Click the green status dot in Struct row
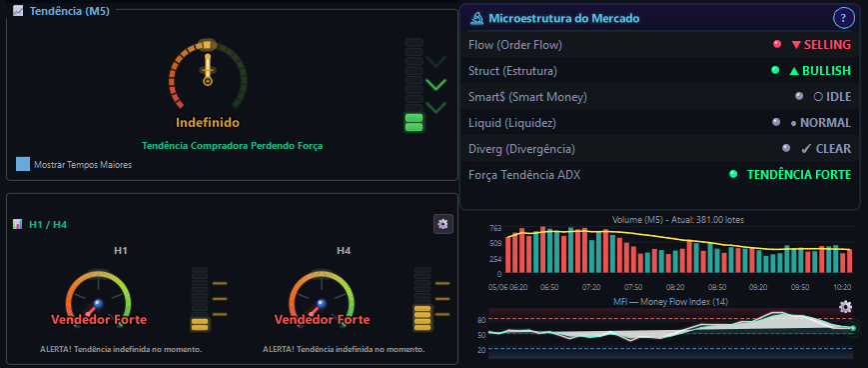This screenshot has width=868, height=368. coord(775,70)
